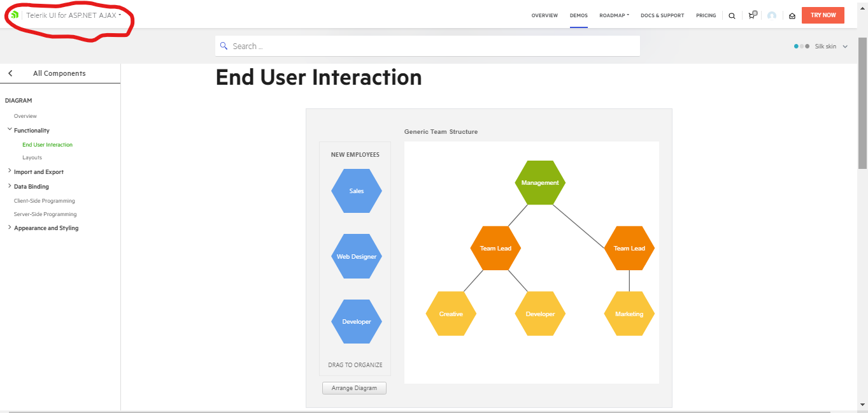Expand the Appearance and Styling section
The height and width of the screenshot is (413, 868).
pyautogui.click(x=10, y=228)
